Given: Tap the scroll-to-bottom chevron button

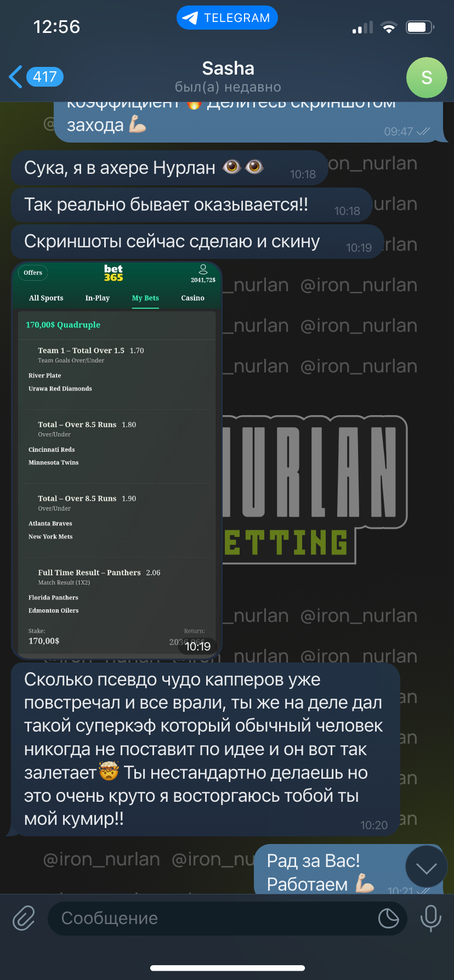Looking at the screenshot, I should [x=426, y=868].
